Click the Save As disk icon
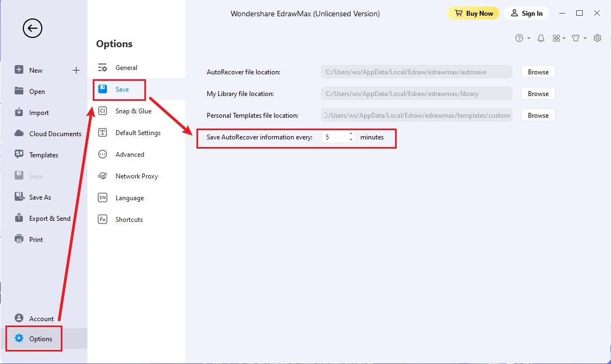This screenshot has height=364, width=611. click(x=19, y=196)
